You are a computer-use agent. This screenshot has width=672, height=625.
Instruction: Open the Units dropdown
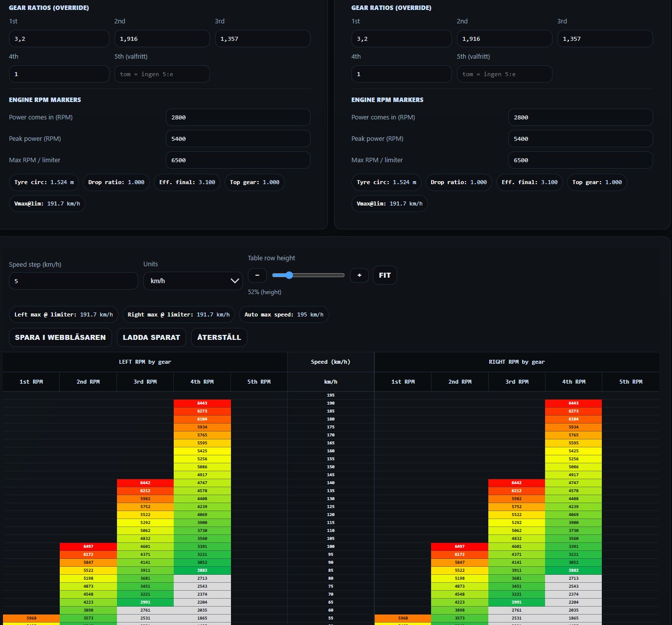(193, 281)
